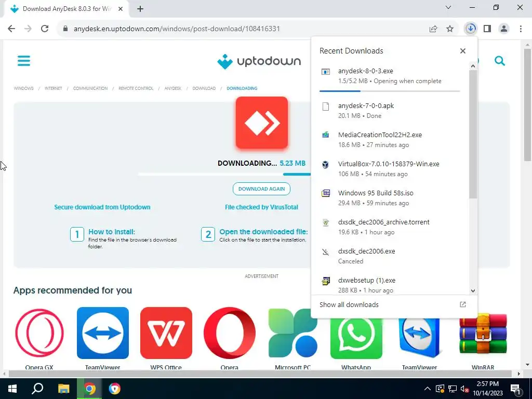Open the VirtualBox-7.0.10-158379-Win.exe entry
This screenshot has width=532, height=399.
coord(390,169)
